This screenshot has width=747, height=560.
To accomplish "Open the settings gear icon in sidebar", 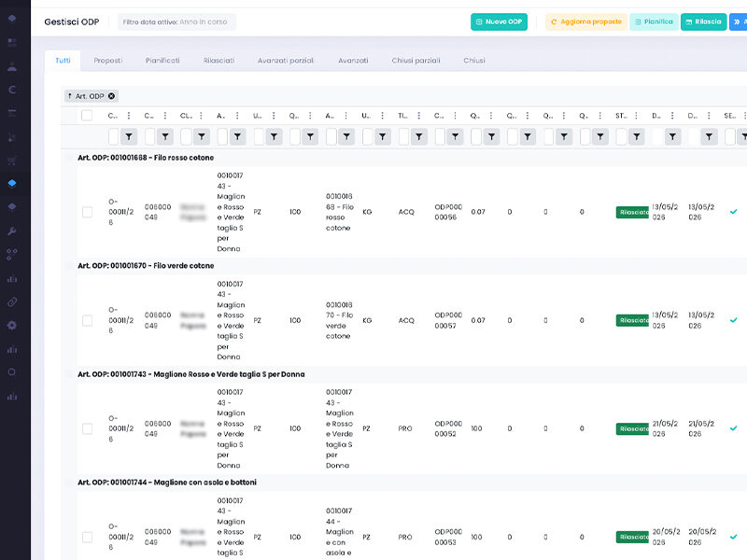I will tap(12, 325).
